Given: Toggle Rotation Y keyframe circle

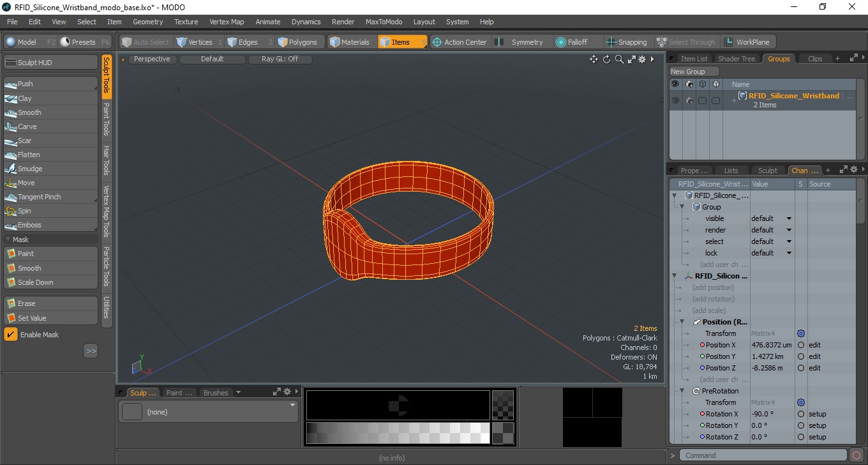Looking at the screenshot, I should (800, 425).
